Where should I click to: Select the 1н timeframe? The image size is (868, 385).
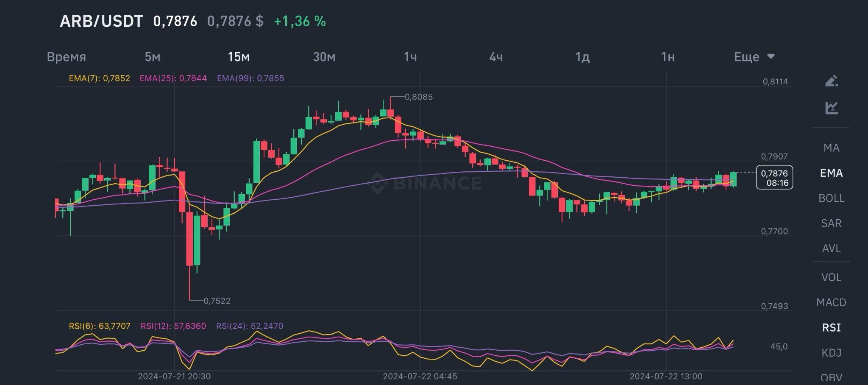668,57
